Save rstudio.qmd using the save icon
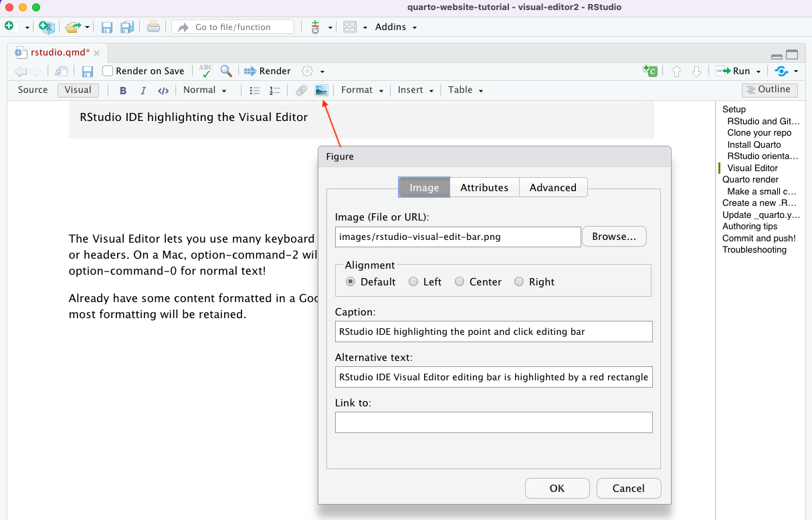Viewport: 812px width, 520px height. point(88,70)
